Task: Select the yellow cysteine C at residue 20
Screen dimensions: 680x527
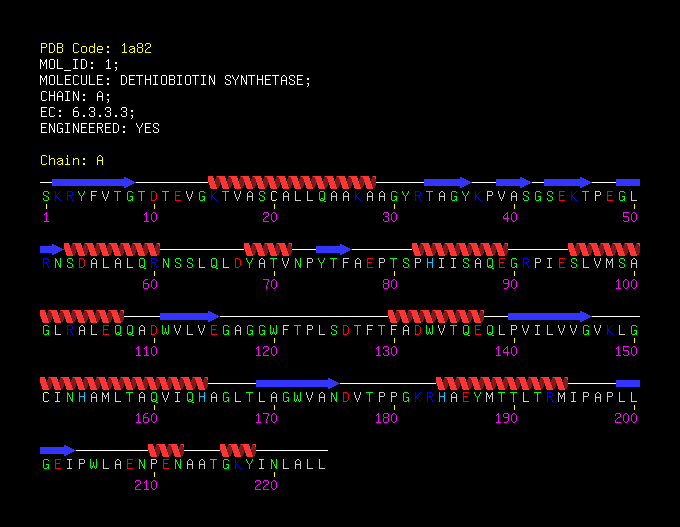Action: click(x=274, y=197)
